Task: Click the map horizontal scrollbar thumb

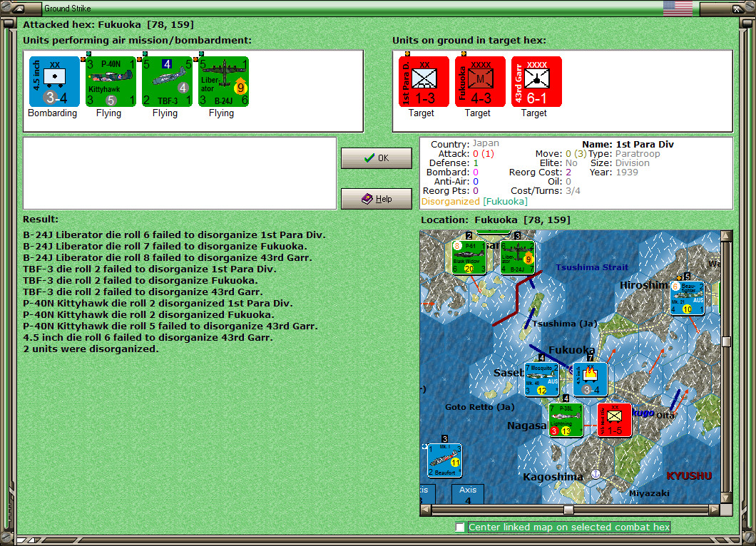Action: [x=569, y=510]
